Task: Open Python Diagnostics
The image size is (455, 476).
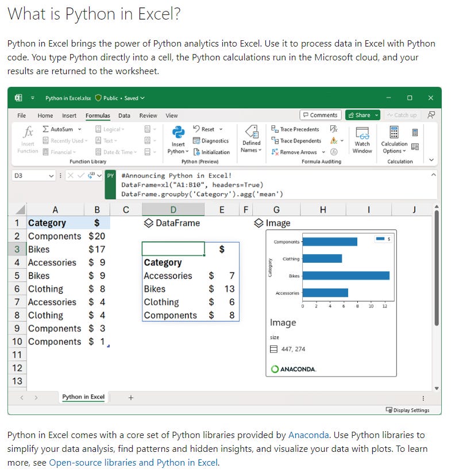Action: [211, 140]
